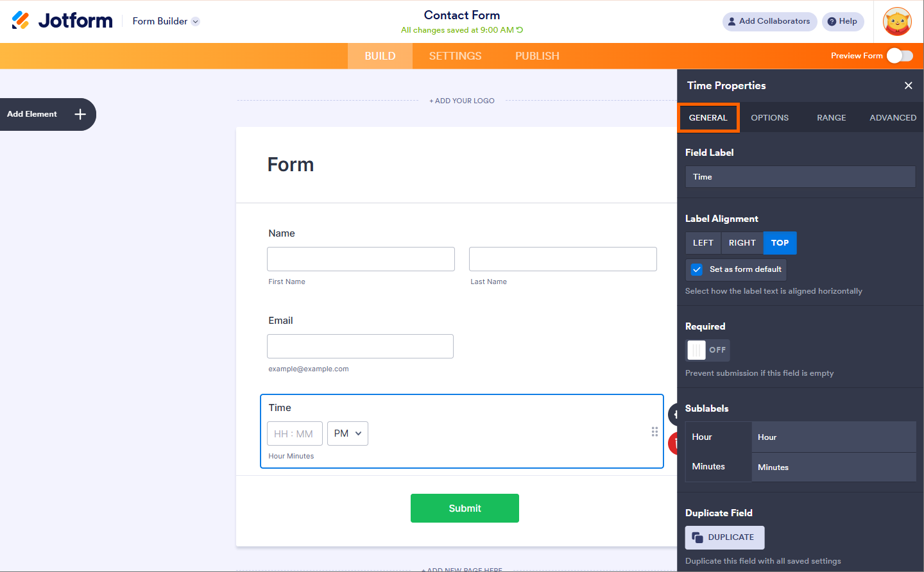This screenshot has width=924, height=572.
Task: Open the PUBLISH tab
Action: (x=537, y=56)
